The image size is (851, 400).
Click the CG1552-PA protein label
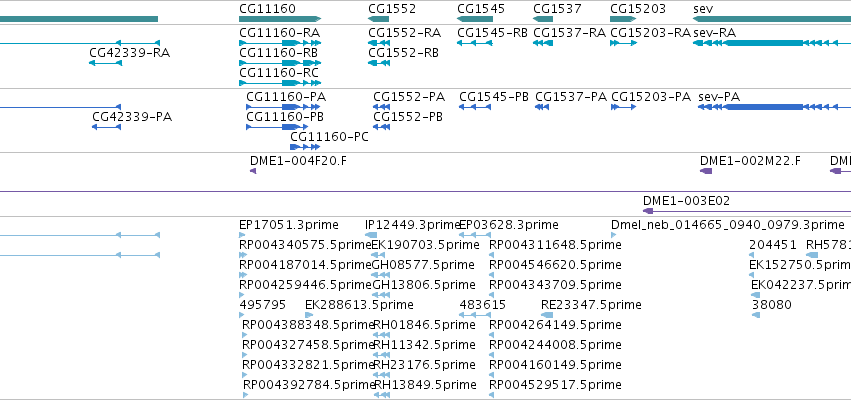click(409, 97)
